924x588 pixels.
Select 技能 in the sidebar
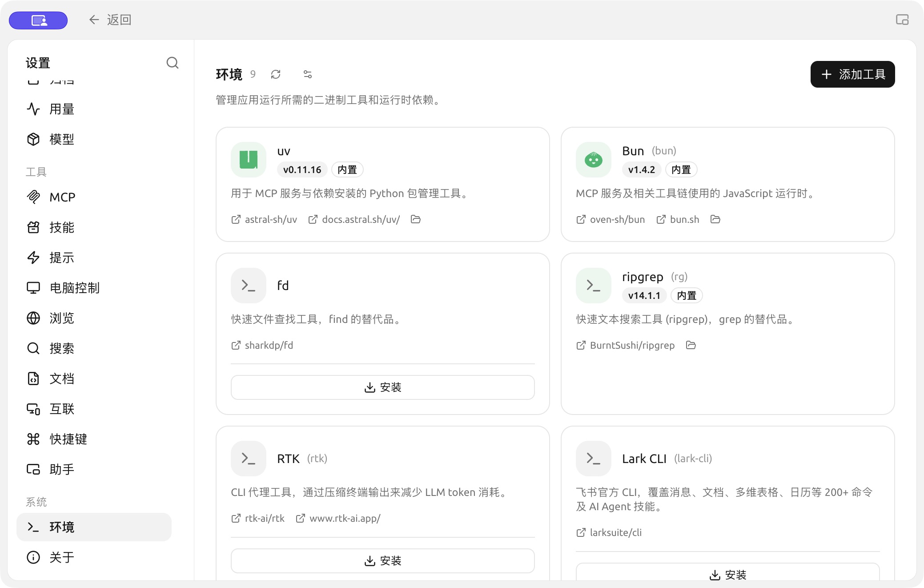[x=94, y=227]
